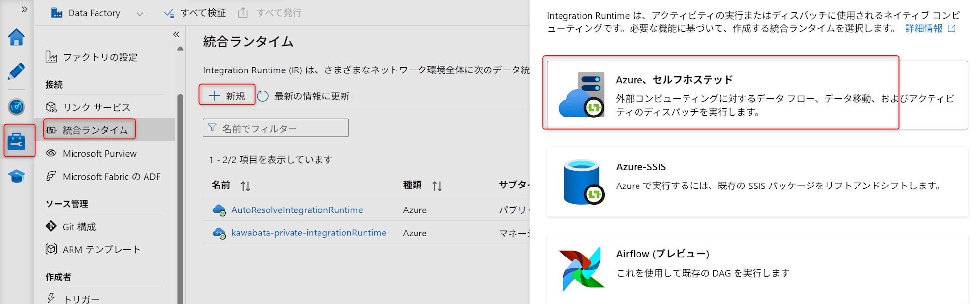Open the Manage toolbox icon
This screenshot has height=304, width=980.
tap(16, 141)
